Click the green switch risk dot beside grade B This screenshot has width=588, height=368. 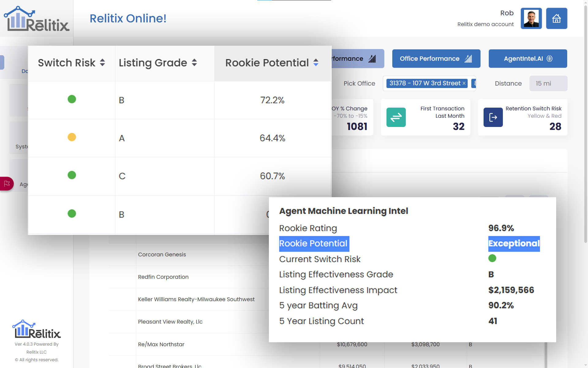tap(72, 99)
